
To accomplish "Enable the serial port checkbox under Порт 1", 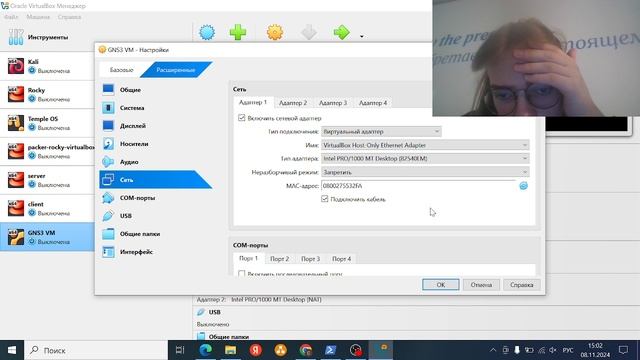I will pyautogui.click(x=242, y=273).
